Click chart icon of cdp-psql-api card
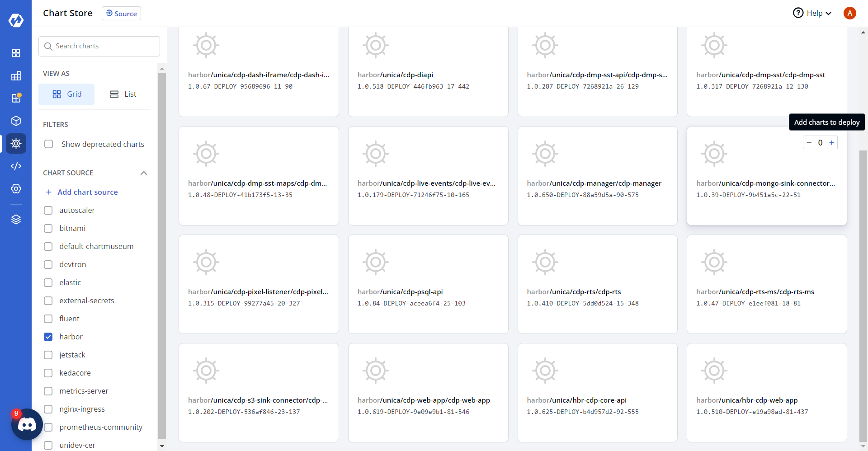 pyautogui.click(x=376, y=262)
